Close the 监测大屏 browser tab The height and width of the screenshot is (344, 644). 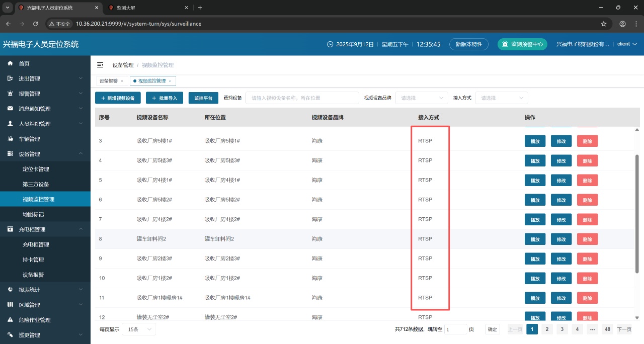click(x=186, y=8)
